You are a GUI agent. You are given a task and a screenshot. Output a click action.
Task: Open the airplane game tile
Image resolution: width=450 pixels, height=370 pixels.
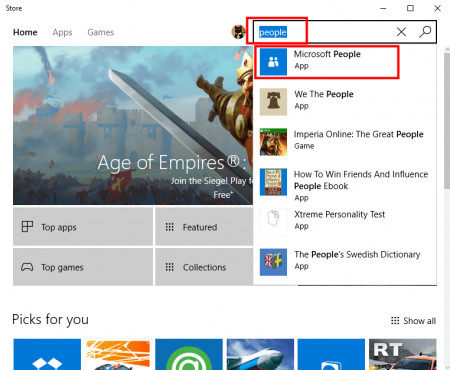point(260,354)
